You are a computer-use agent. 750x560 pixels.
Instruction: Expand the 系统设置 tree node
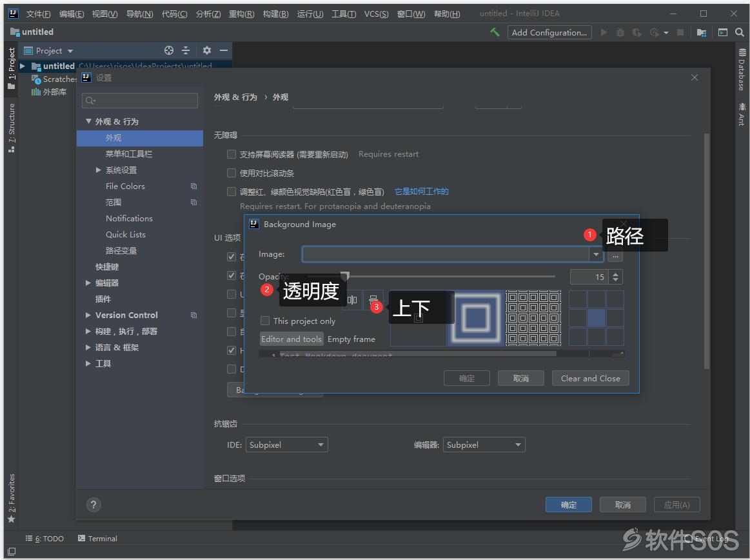point(98,170)
